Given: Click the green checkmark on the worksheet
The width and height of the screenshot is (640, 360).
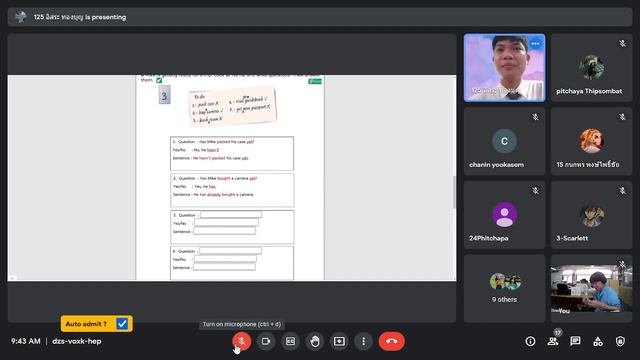Looking at the screenshot, I should pos(159,80).
